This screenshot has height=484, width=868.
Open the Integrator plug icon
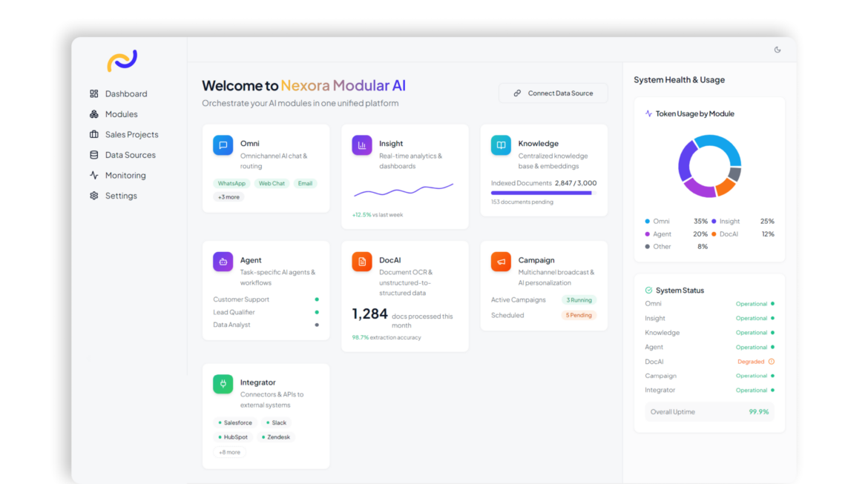click(223, 384)
